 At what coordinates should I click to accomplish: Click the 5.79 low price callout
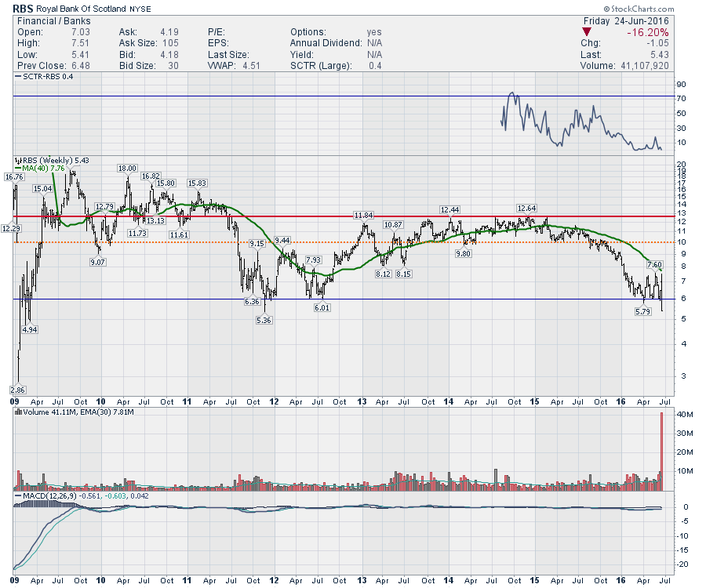[x=645, y=311]
